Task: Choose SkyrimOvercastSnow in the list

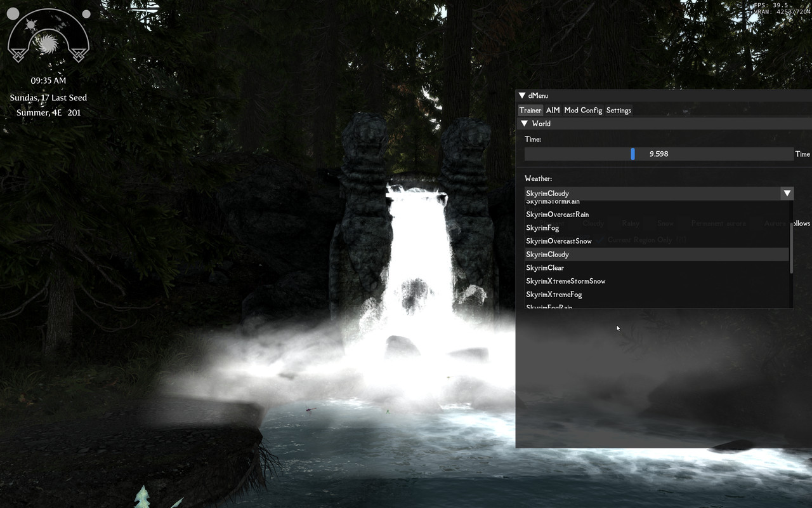Action: point(657,241)
